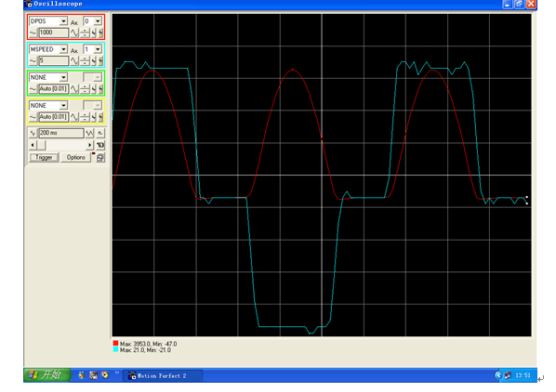Click the Trigger button
The width and height of the screenshot is (556, 392).
pyautogui.click(x=44, y=157)
